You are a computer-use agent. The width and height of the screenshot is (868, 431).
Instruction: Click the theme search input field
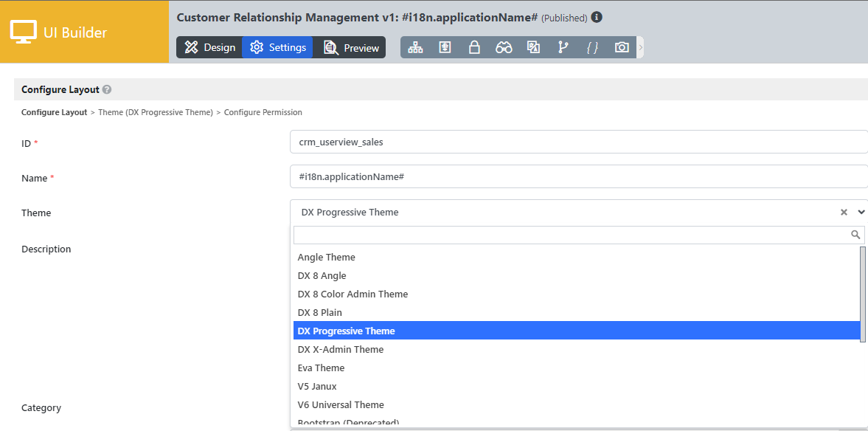coord(572,235)
